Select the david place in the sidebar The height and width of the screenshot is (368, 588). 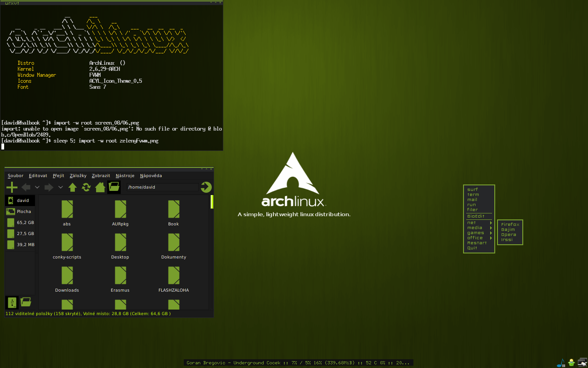coord(20,201)
